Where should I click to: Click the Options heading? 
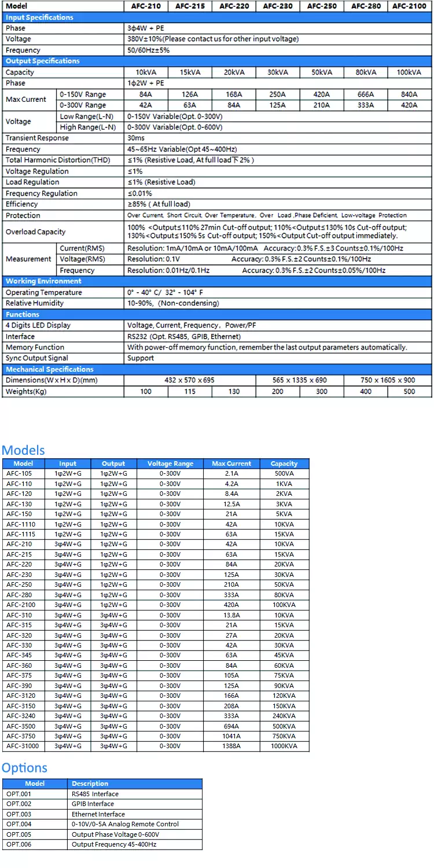[x=24, y=768]
